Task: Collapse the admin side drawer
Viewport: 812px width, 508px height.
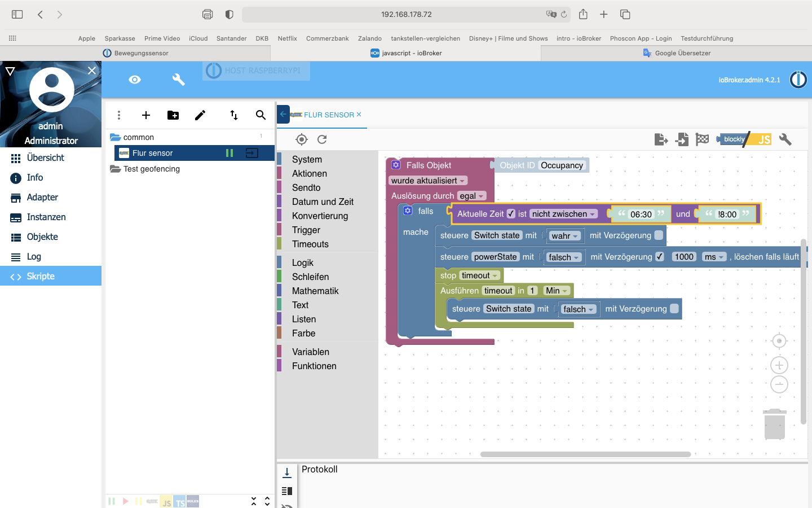Action: coord(92,71)
